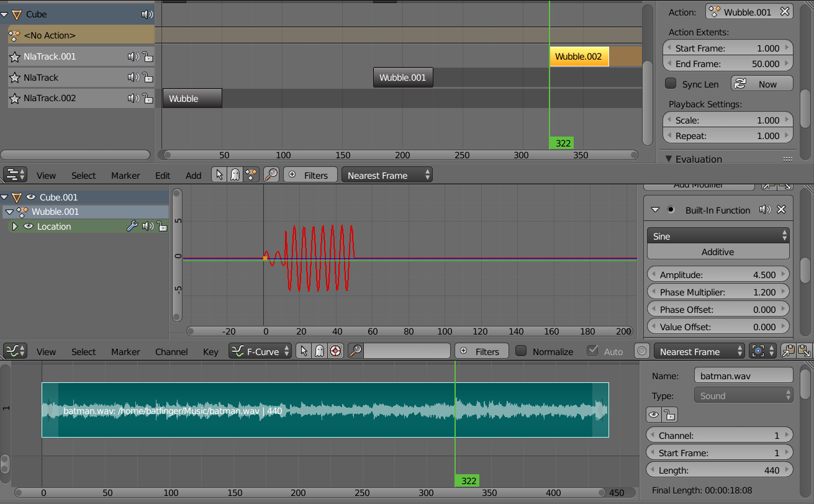Click the Cube object triangle icon in NLA
Screen dimensions: 814x504
tap(17, 14)
